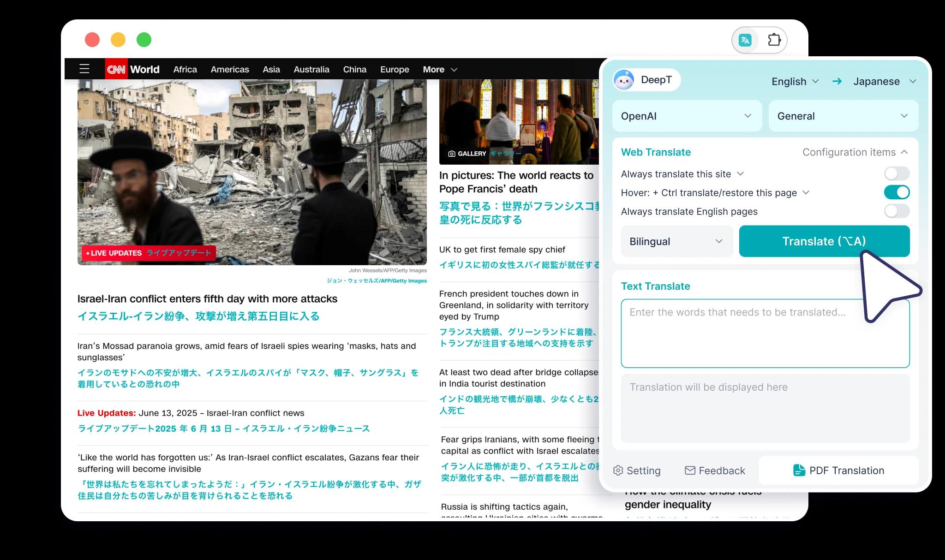Click the arrow icon between English and Japanese
This screenshot has width=945, height=560.
click(837, 82)
